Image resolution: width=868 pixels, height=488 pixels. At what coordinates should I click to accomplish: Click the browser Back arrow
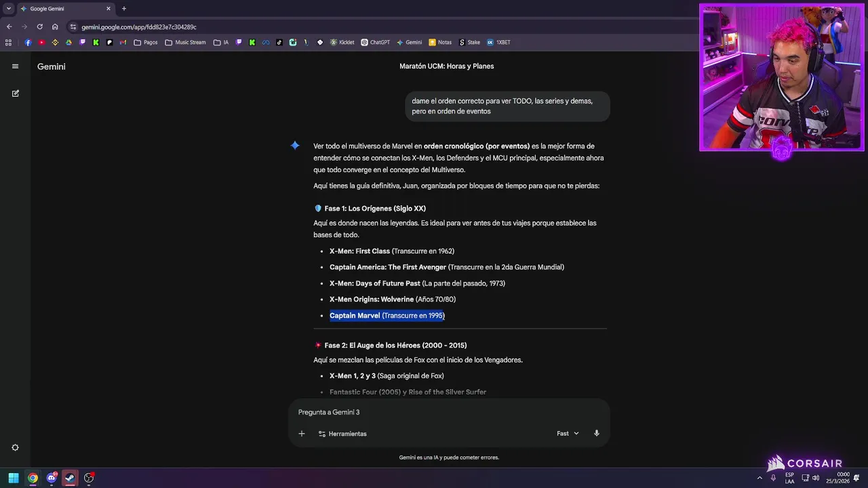tap(9, 27)
